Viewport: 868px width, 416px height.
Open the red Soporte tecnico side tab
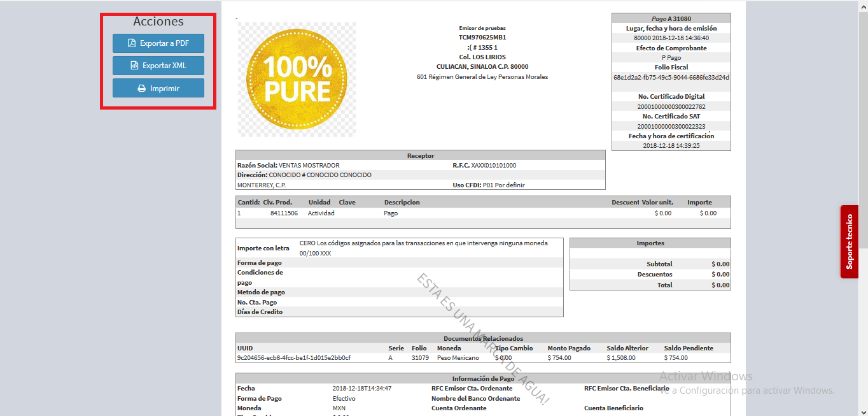coord(849,241)
